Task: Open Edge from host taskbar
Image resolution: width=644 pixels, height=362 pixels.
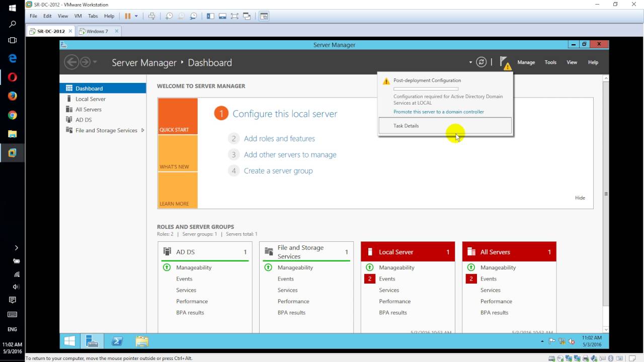Action: tap(13, 58)
